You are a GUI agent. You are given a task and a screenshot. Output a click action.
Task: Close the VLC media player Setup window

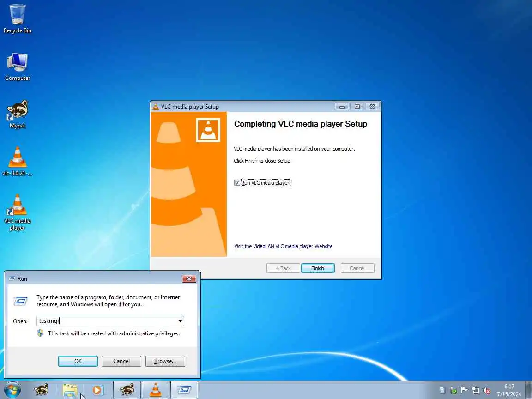tap(372, 107)
